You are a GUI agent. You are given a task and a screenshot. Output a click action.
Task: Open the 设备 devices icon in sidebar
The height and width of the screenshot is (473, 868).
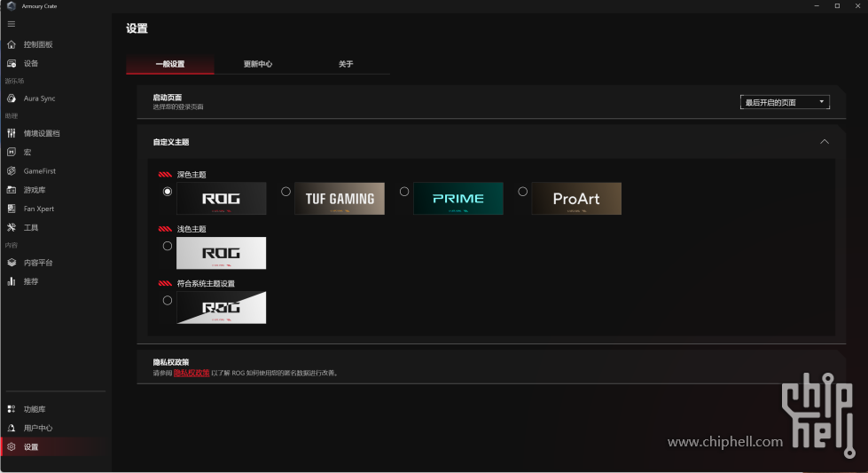(11, 63)
